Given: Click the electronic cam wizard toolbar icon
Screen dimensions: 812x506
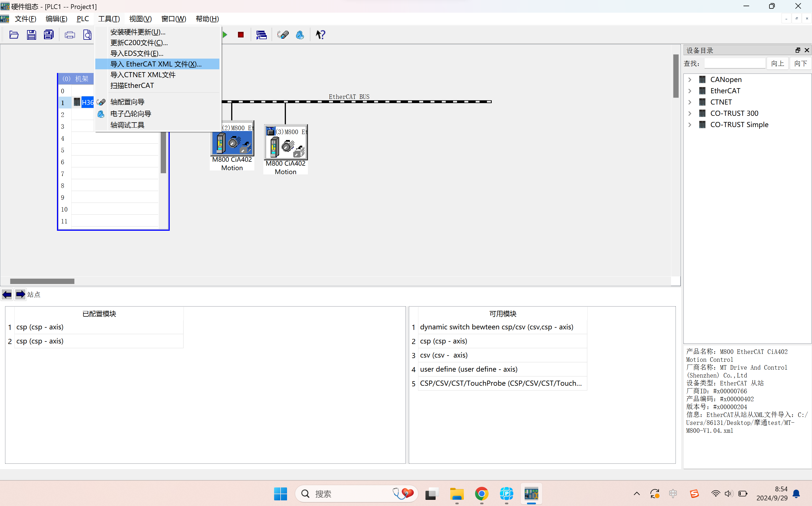Looking at the screenshot, I should click(300, 35).
